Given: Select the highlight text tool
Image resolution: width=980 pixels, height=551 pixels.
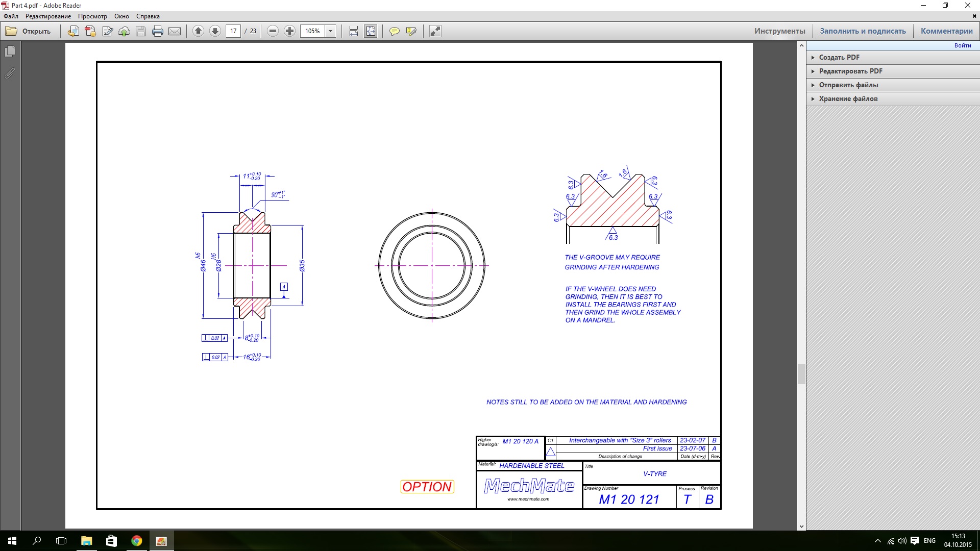Looking at the screenshot, I should (x=411, y=31).
